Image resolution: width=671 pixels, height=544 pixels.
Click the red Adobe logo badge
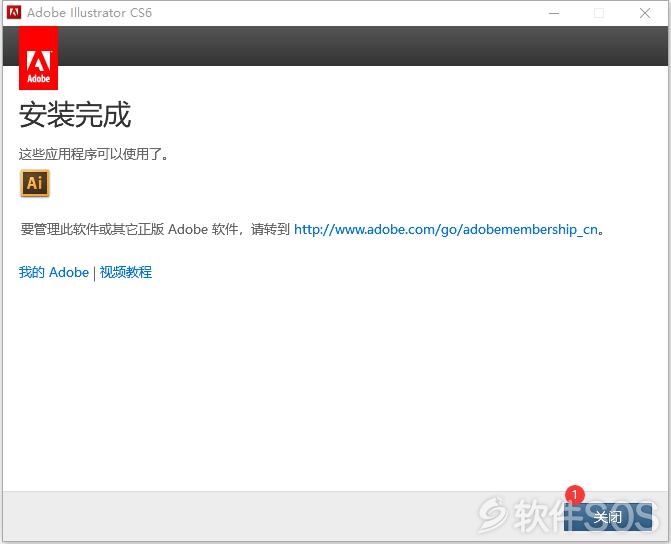click(x=39, y=58)
